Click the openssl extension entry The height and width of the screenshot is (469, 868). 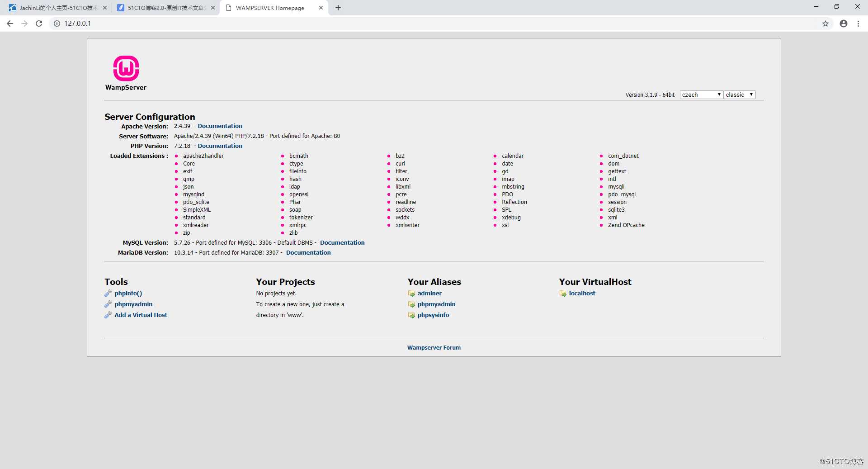click(x=298, y=194)
